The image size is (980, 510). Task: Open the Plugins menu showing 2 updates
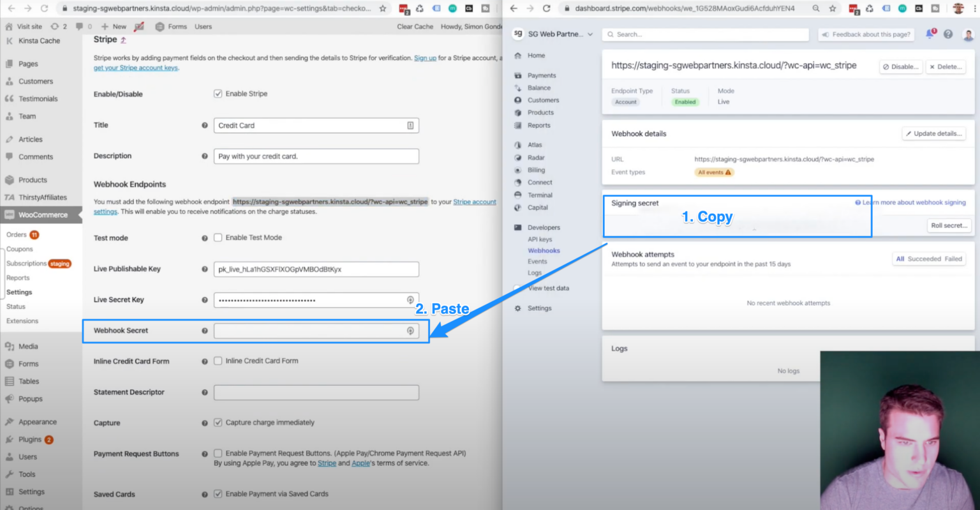click(x=31, y=439)
